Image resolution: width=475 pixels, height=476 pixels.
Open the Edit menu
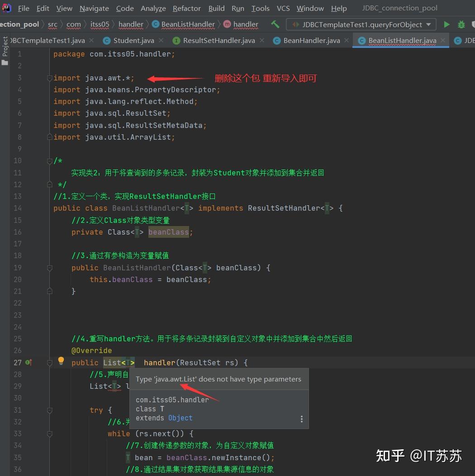(x=43, y=8)
